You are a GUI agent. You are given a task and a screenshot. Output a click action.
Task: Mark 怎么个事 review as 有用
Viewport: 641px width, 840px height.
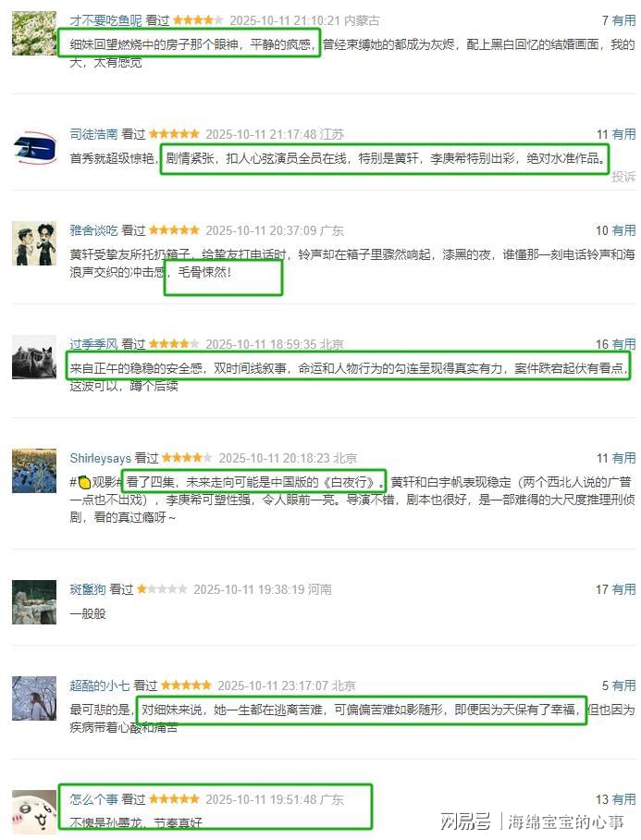tap(623, 800)
